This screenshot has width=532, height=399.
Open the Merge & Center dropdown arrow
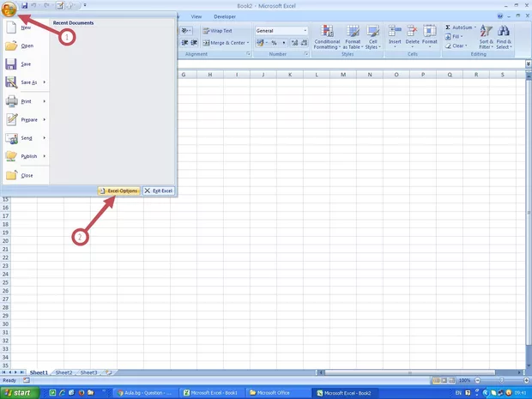248,43
